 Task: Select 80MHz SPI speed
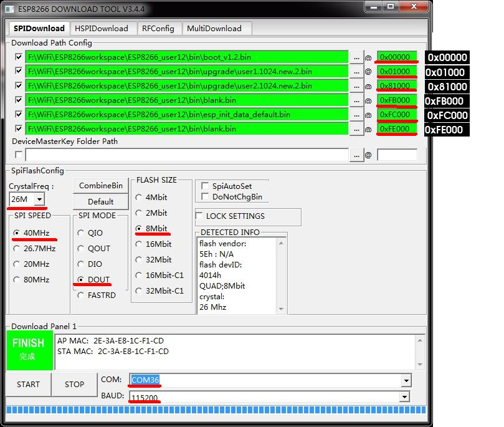31,280
